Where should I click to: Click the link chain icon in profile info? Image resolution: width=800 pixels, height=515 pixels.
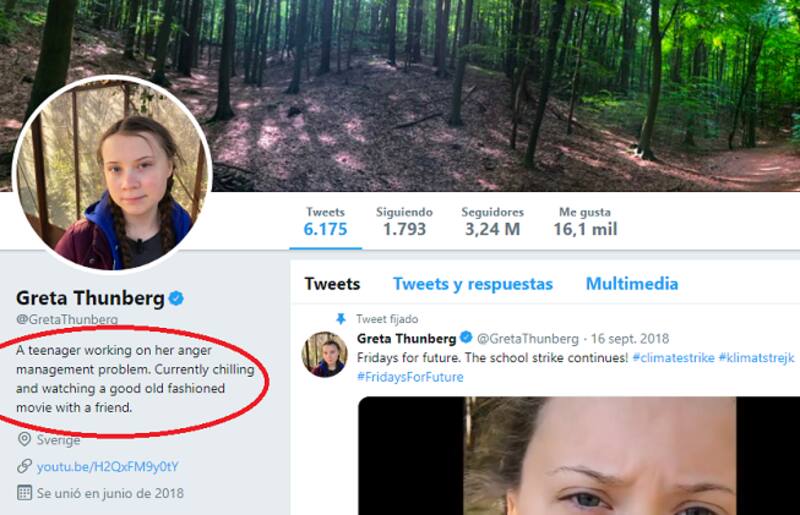[24, 466]
